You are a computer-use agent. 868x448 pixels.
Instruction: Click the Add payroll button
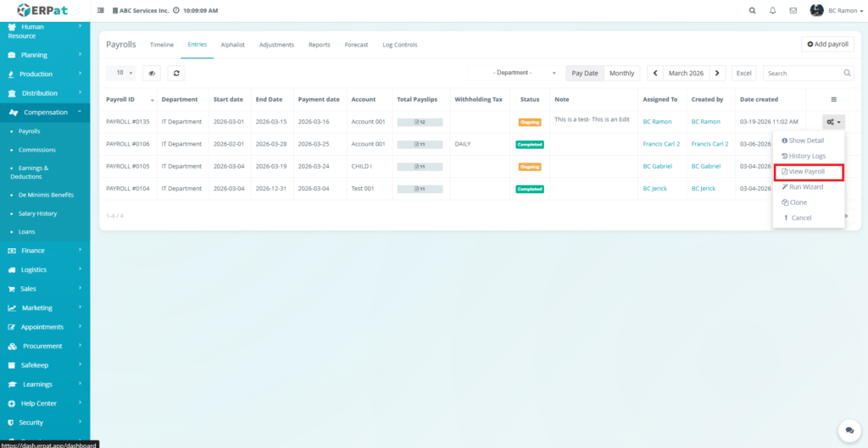(827, 44)
